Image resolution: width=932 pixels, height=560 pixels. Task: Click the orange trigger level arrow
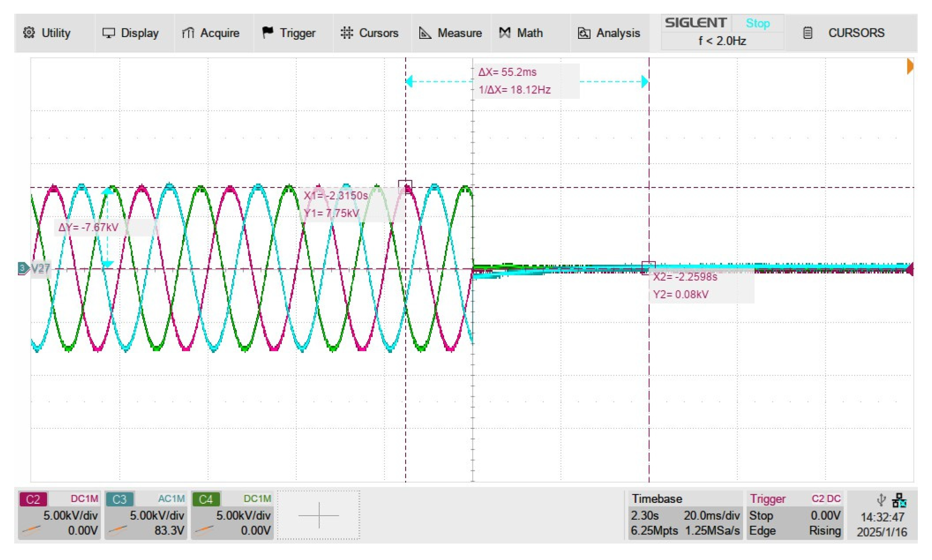point(910,67)
